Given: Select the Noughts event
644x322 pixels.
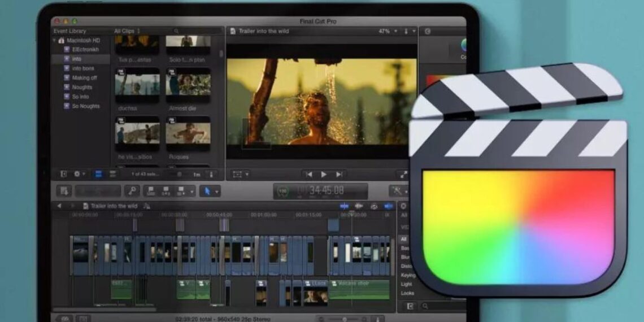Looking at the screenshot, I should click(81, 87).
